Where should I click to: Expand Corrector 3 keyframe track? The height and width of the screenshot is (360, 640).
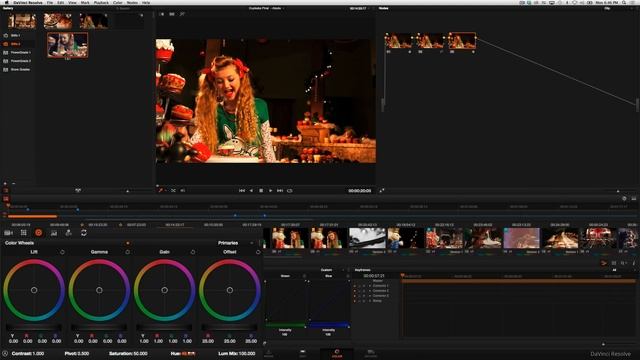pyautogui.click(x=370, y=296)
